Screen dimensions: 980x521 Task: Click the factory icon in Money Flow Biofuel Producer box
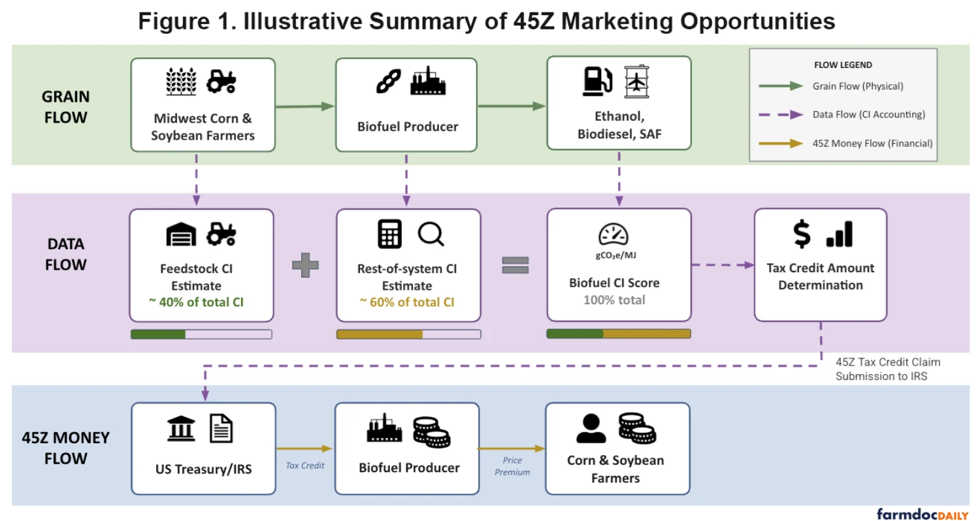click(x=385, y=428)
